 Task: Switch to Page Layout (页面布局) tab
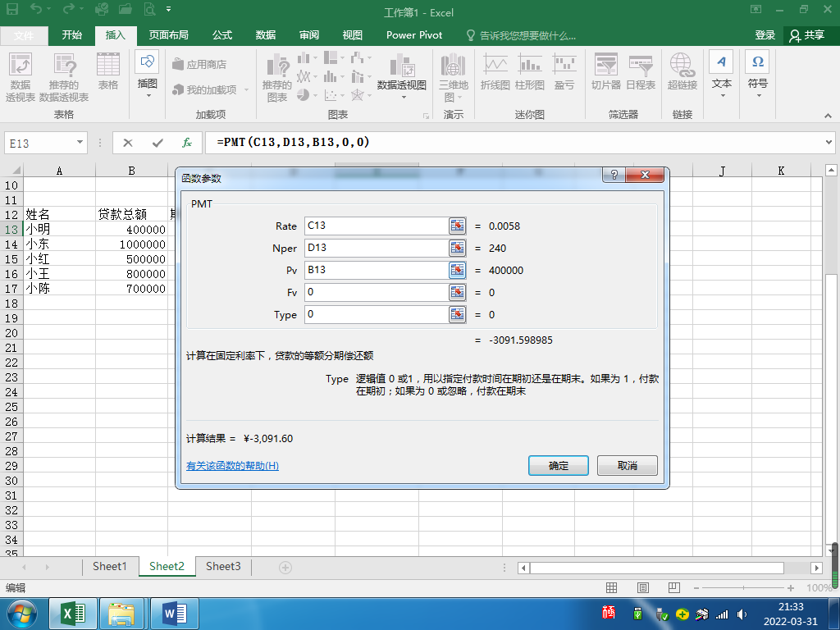tap(168, 34)
